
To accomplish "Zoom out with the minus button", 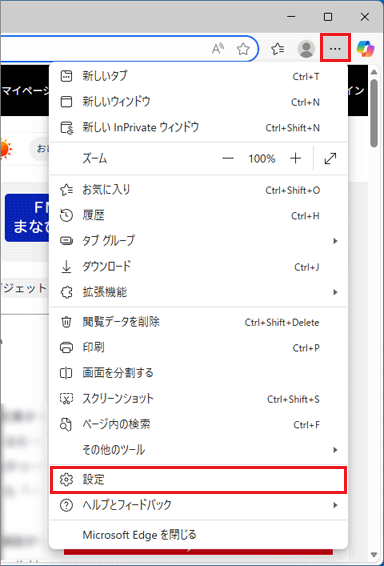I will [x=228, y=158].
